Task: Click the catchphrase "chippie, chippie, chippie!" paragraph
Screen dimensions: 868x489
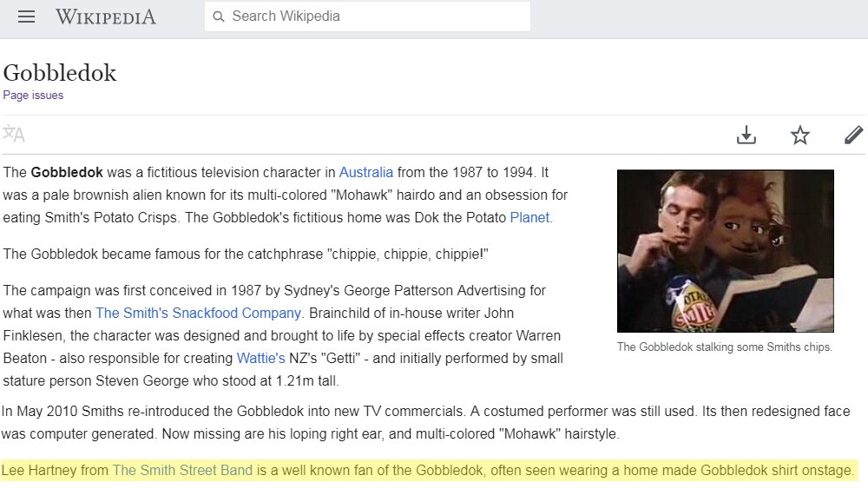Action: click(x=246, y=254)
